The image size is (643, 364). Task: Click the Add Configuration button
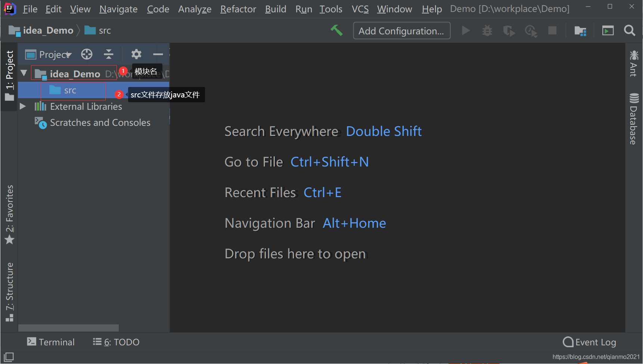point(401,31)
